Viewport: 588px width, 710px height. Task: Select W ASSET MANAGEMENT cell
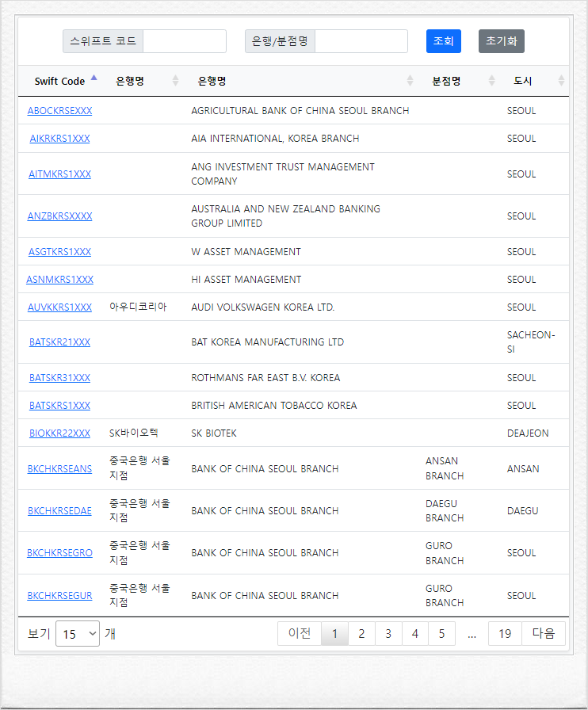click(246, 251)
